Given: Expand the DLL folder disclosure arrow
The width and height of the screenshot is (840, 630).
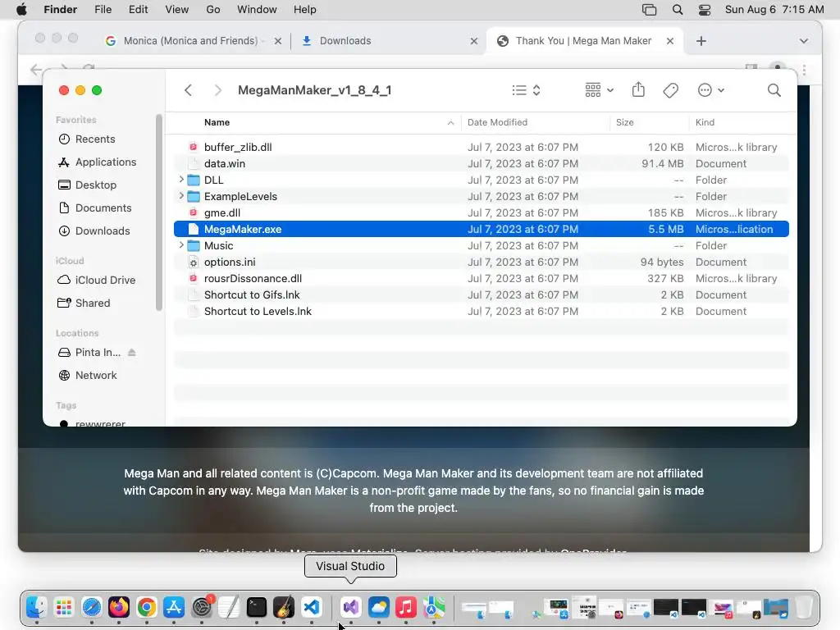Looking at the screenshot, I should click(x=181, y=180).
